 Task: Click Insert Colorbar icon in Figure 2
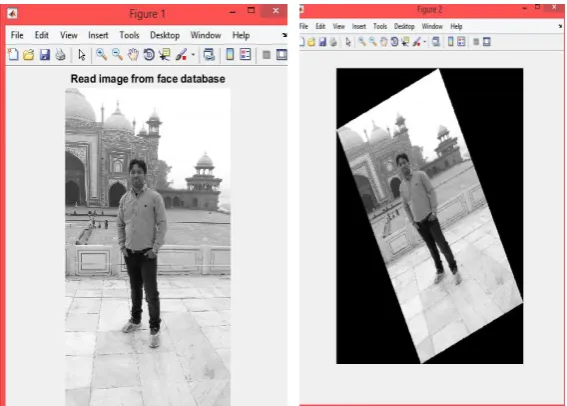coord(451,42)
